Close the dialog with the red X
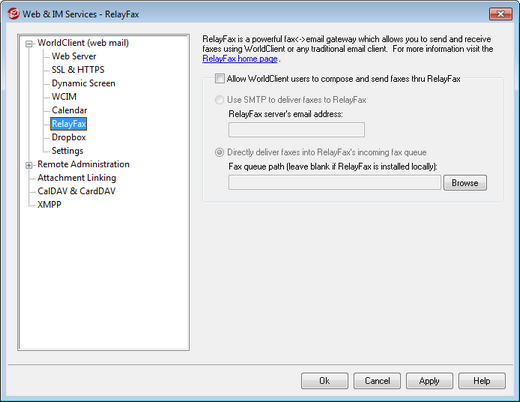 point(500,14)
